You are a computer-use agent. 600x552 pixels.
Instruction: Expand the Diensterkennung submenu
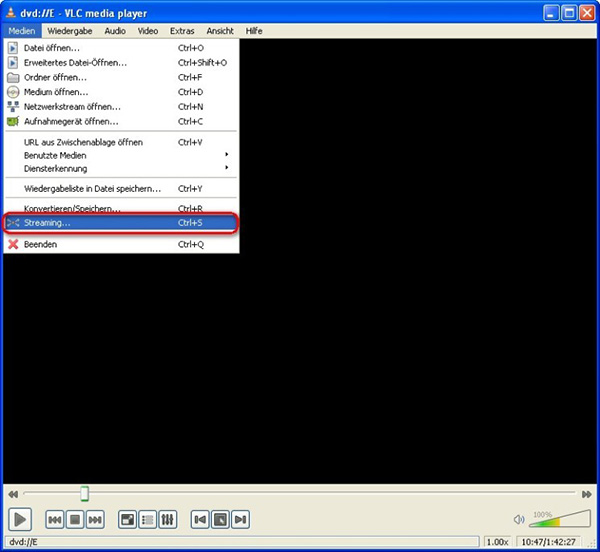[x=121, y=168]
